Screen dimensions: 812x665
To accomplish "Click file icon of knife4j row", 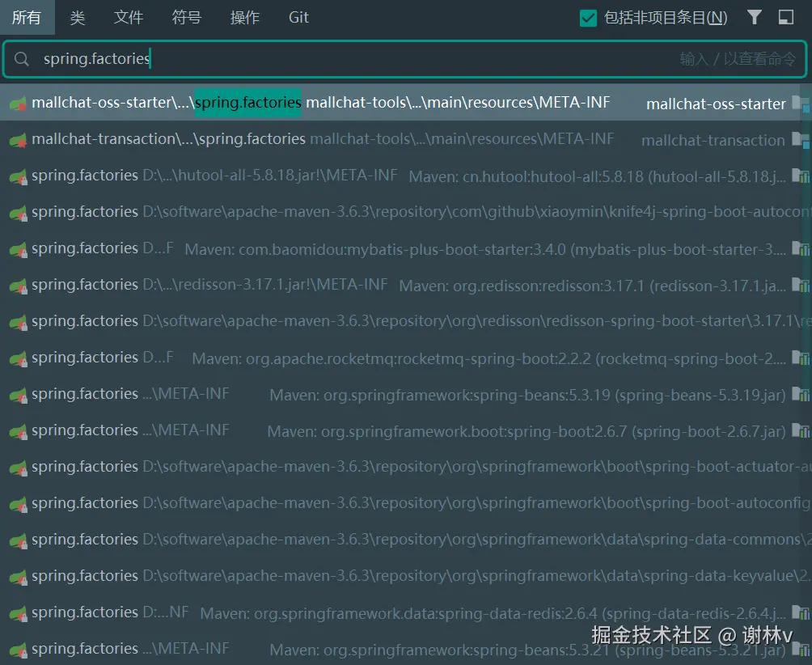I will click(18, 213).
